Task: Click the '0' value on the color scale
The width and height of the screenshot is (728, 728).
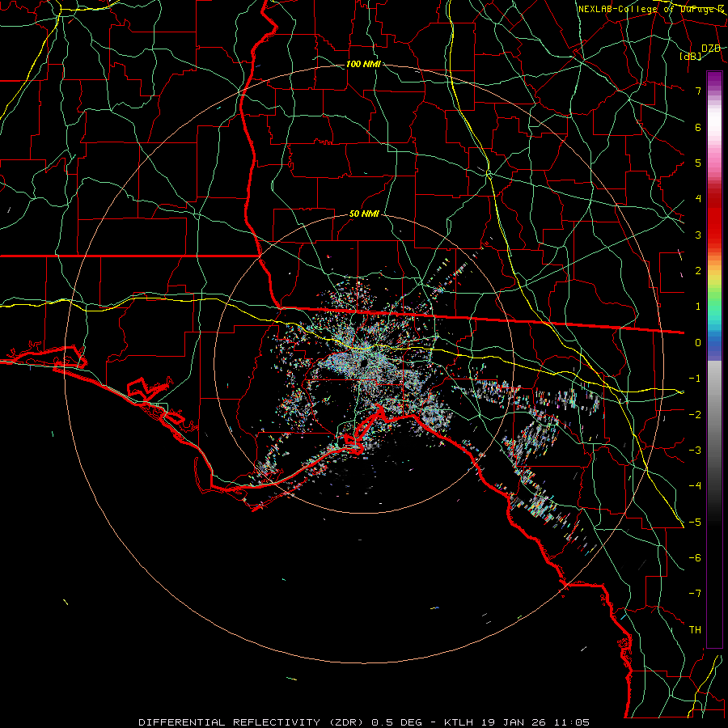Action: (x=698, y=343)
